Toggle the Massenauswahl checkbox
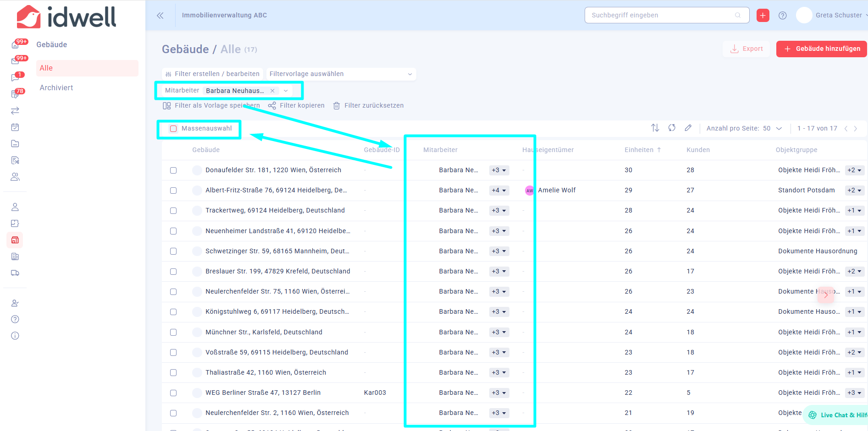Viewport: 868px width, 431px height. pos(173,129)
